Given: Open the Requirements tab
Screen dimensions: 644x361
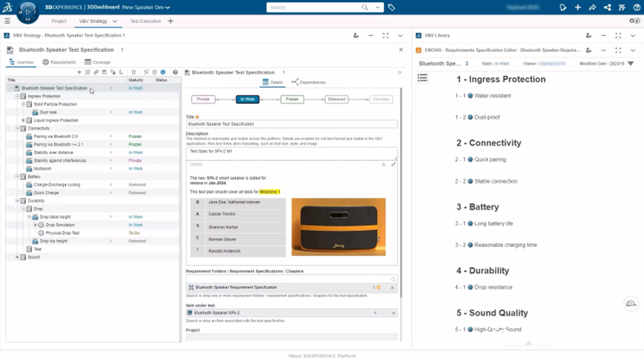Looking at the screenshot, I should pyautogui.click(x=59, y=62).
